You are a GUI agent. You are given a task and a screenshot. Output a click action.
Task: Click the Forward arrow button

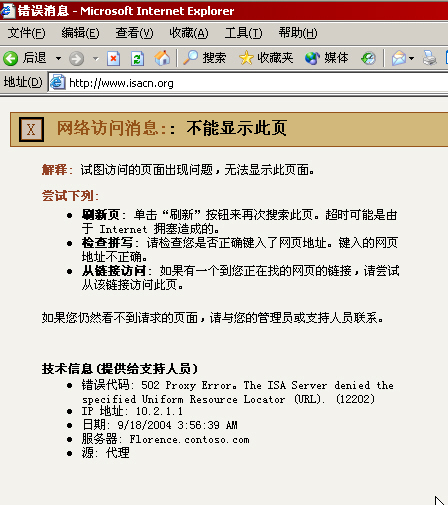[76, 59]
